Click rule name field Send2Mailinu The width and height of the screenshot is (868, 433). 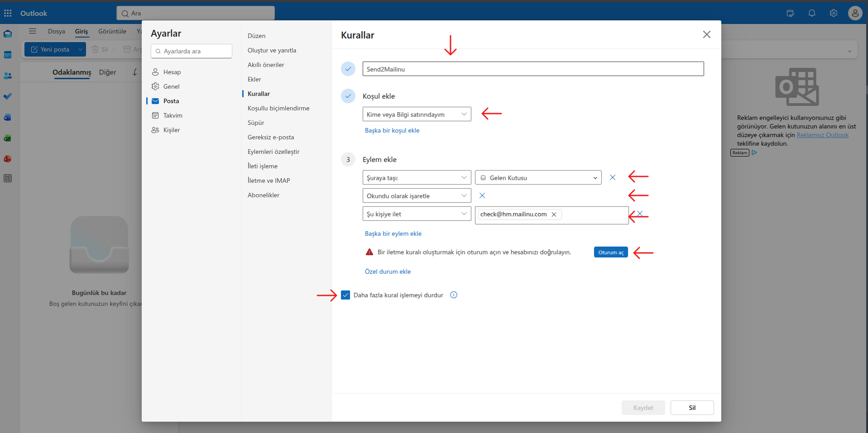tap(533, 69)
